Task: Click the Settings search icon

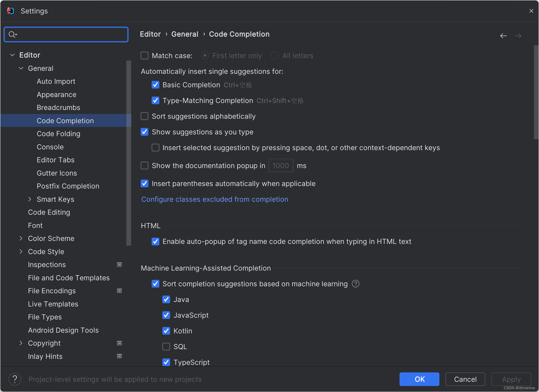Action: click(x=12, y=34)
